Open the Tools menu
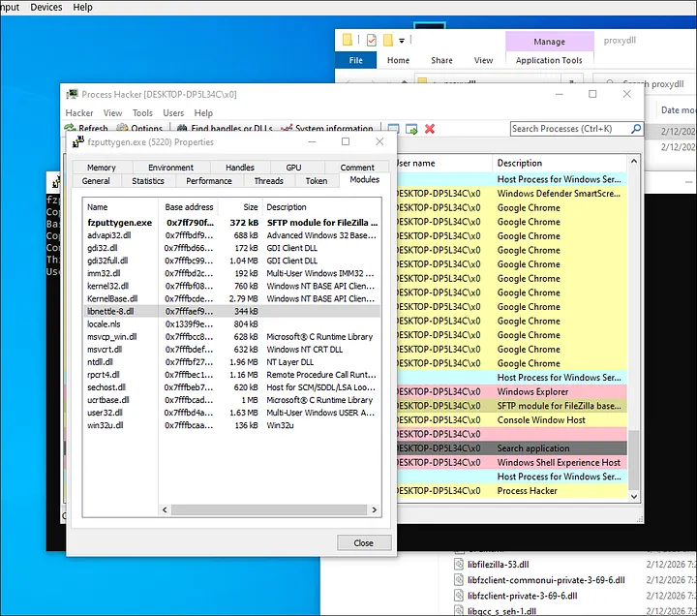 click(x=142, y=113)
